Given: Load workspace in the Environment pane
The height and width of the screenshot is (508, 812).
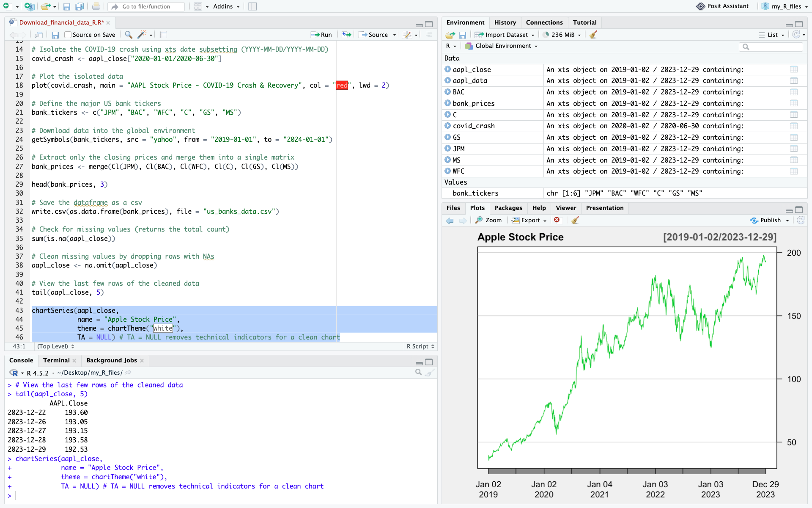Looking at the screenshot, I should coord(450,35).
